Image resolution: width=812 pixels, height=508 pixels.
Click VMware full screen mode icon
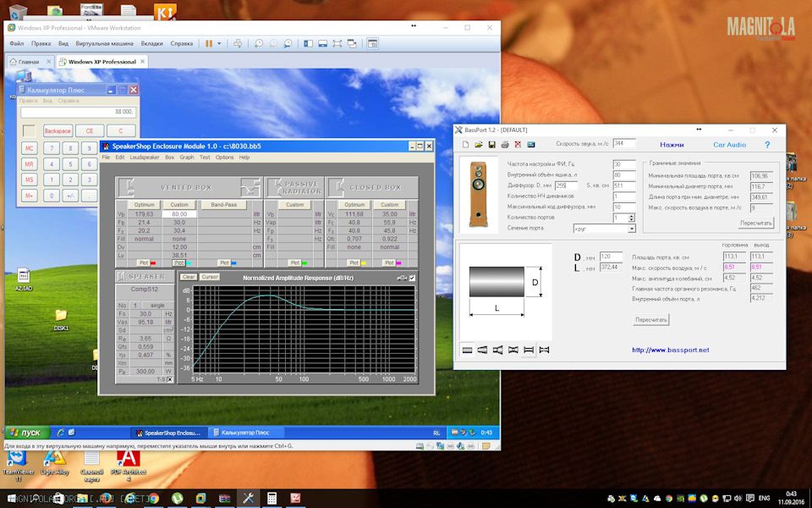pos(337,43)
